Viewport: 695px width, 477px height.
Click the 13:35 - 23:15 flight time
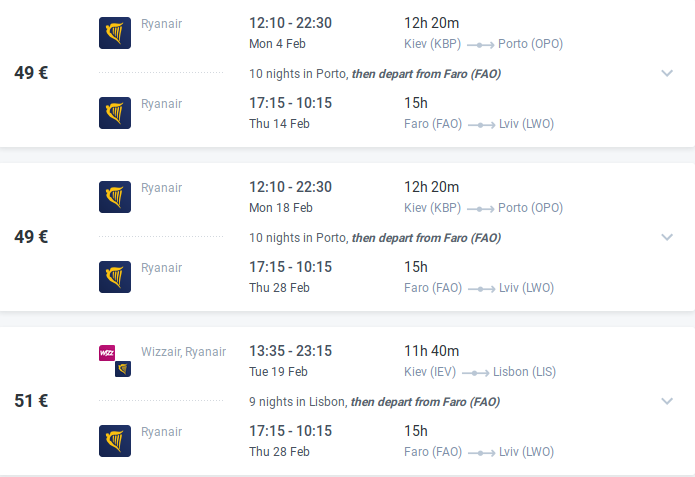pyautogui.click(x=290, y=351)
